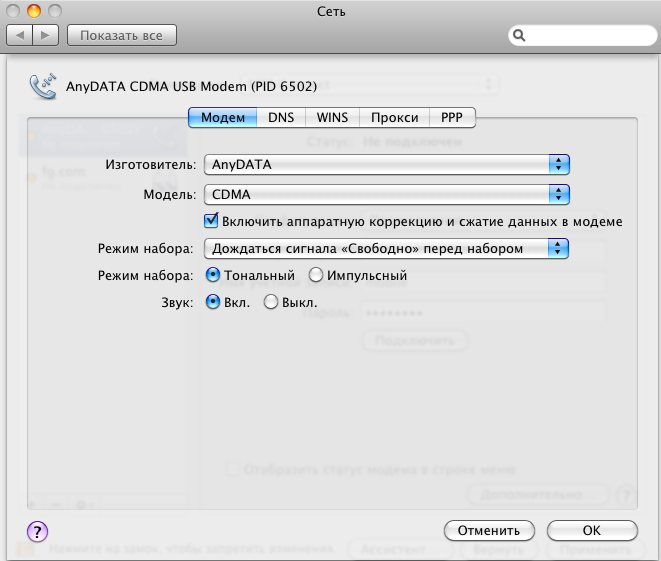Open the Дождаться сигнала «Свободно» dropdown
The height and width of the screenshot is (561, 661).
click(386, 249)
